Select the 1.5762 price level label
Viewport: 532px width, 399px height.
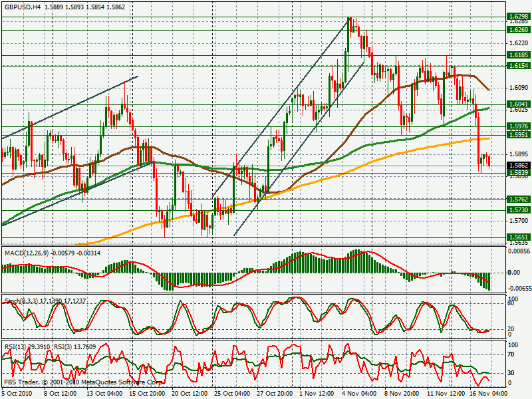point(519,199)
